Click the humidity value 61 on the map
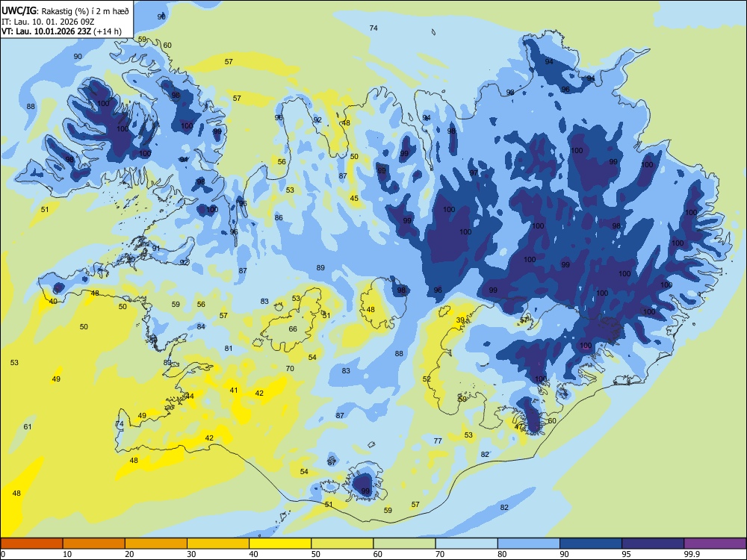 pyautogui.click(x=28, y=426)
